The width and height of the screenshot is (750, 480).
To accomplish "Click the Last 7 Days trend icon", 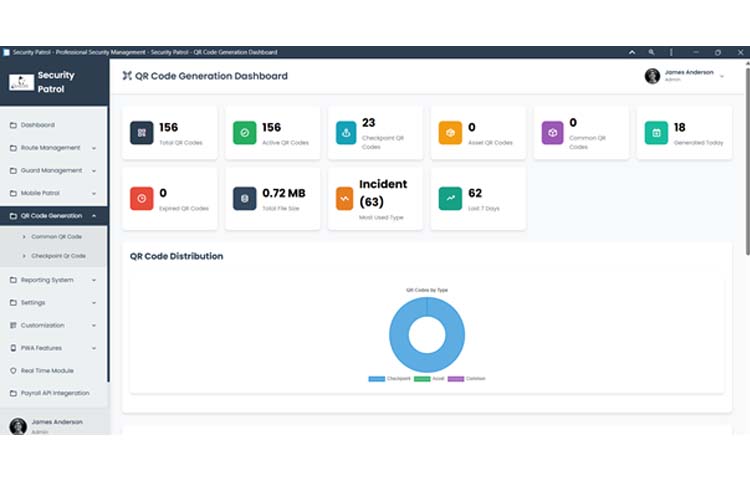I will tap(450, 198).
